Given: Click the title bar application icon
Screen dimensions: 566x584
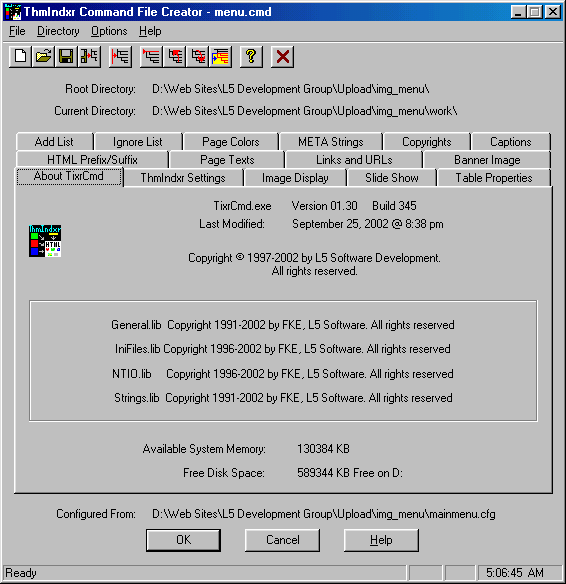Looking at the screenshot, I should [x=12, y=12].
